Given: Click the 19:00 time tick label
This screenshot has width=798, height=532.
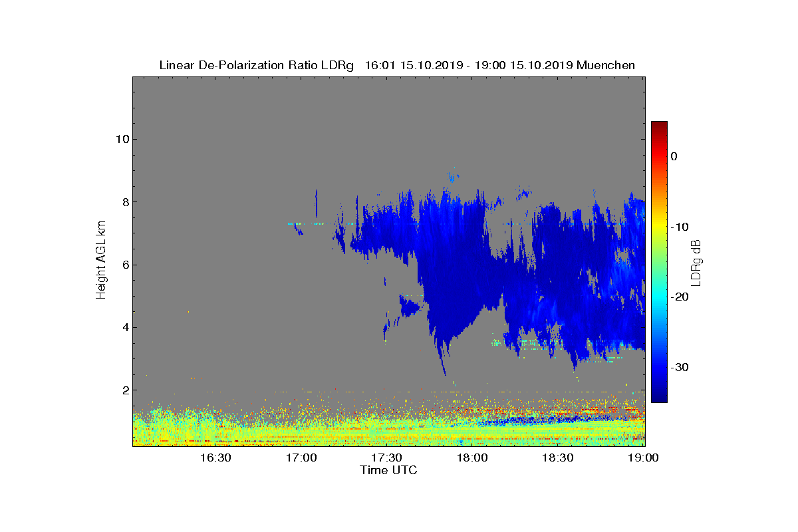Looking at the screenshot, I should point(644,458).
